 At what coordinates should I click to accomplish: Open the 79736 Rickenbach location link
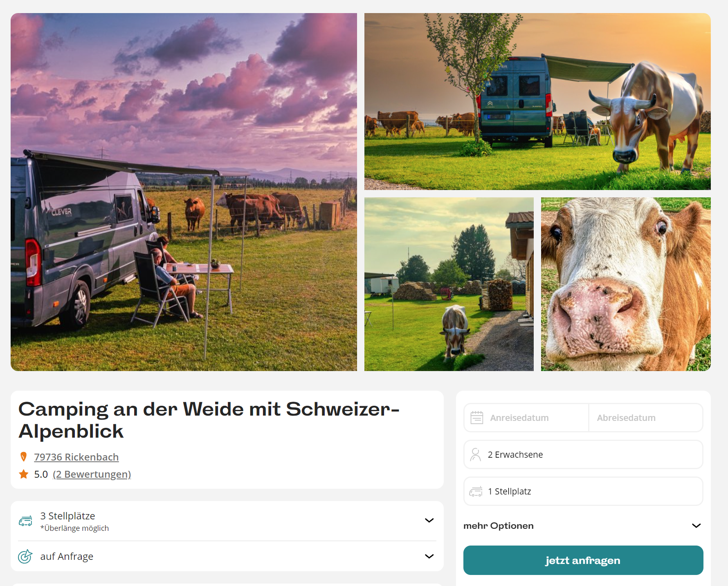coord(76,457)
